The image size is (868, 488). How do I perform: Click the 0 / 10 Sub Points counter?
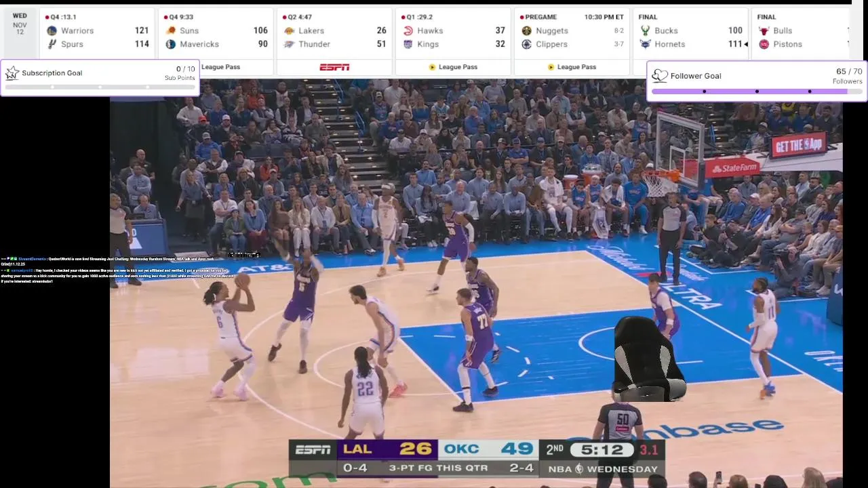180,73
